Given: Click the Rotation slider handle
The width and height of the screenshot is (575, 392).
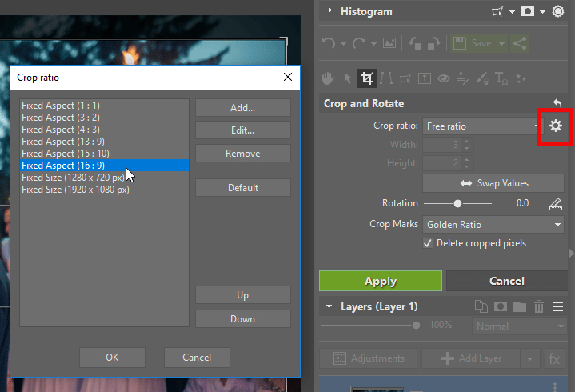Looking at the screenshot, I should coord(457,203).
